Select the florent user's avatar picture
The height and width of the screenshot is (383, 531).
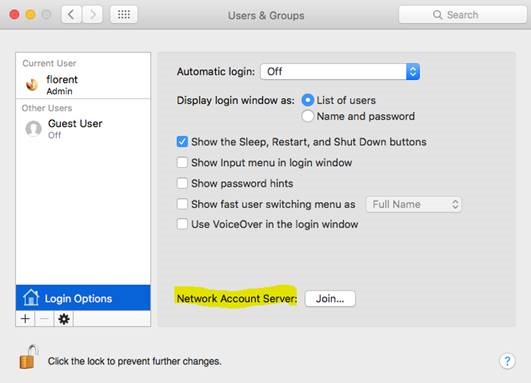[32, 84]
